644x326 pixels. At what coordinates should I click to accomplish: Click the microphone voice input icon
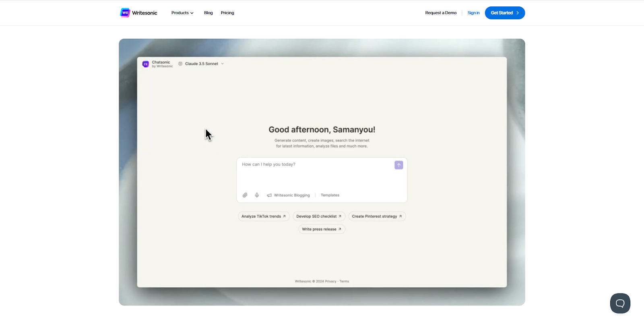coord(257,195)
